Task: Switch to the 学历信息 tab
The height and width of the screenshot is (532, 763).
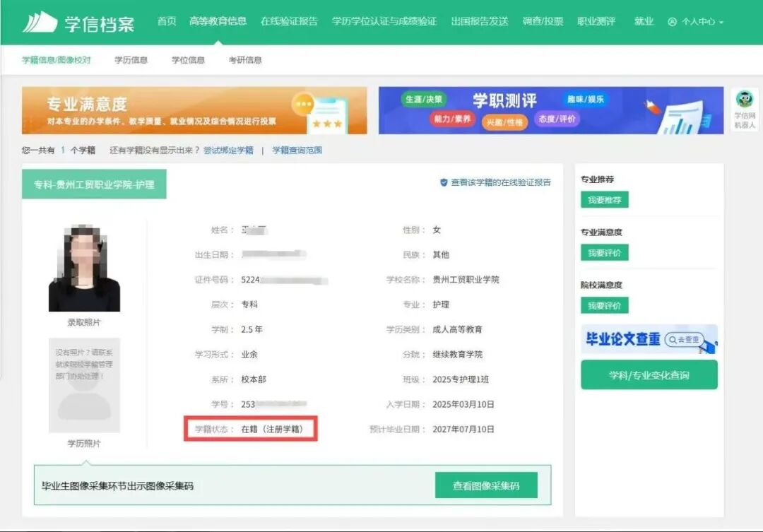Action: pyautogui.click(x=131, y=60)
